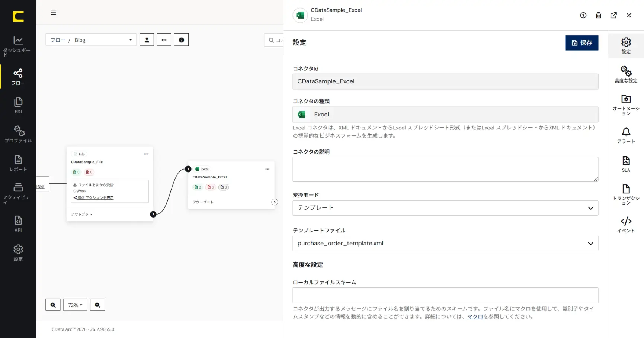
Task: Open the flow toolbar ellipsis menu
Action: click(164, 40)
